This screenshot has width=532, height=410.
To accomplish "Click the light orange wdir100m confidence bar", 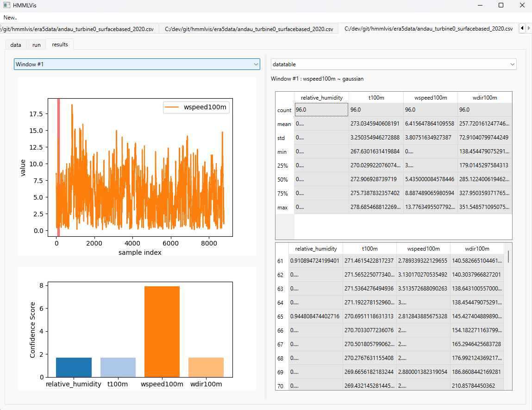I will pos(206,367).
